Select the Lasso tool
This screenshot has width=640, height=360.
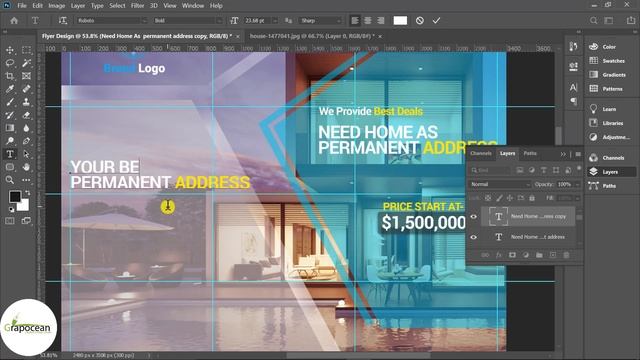click(10, 63)
